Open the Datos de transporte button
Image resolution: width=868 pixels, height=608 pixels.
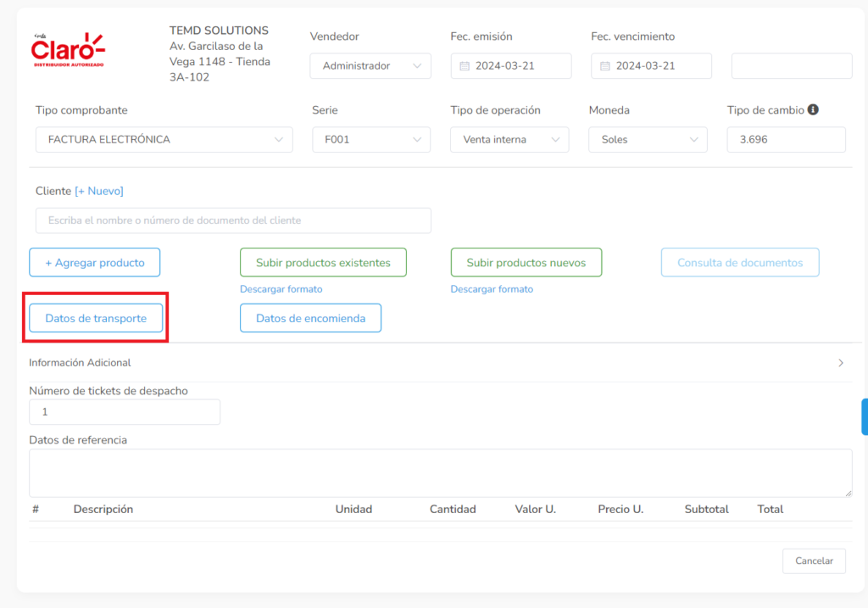(x=96, y=318)
